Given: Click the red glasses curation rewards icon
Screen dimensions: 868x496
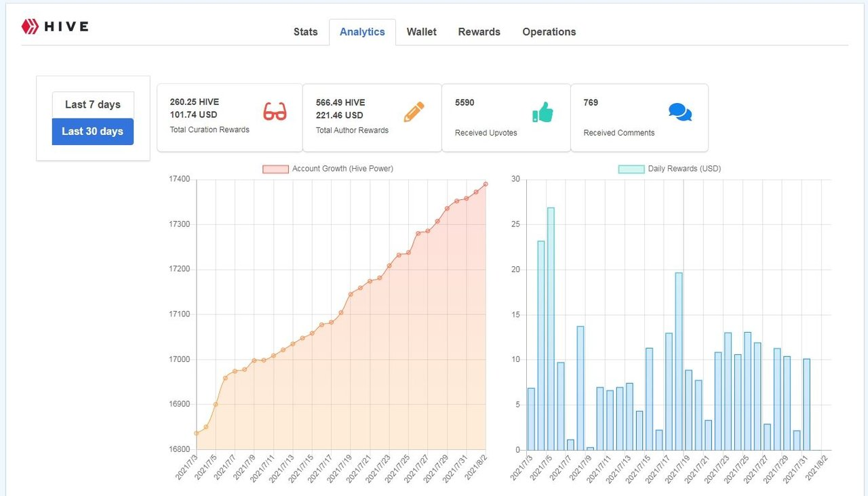Looking at the screenshot, I should tap(275, 112).
